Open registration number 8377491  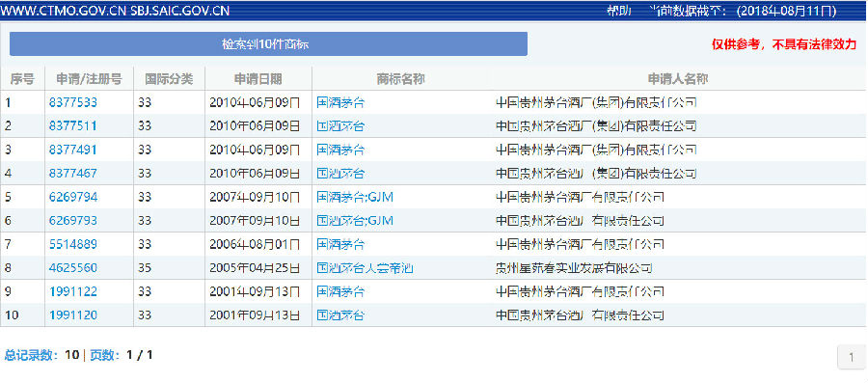[73, 150]
